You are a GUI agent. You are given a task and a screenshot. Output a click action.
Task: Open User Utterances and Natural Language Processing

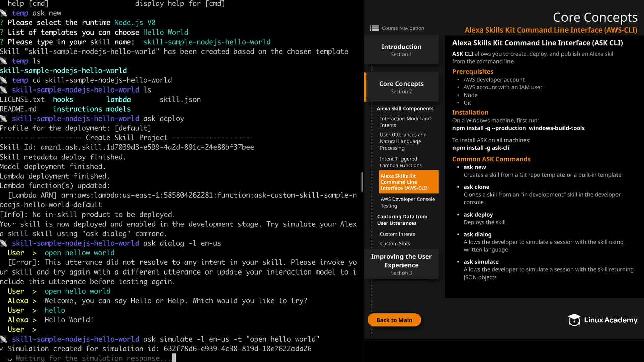pyautogui.click(x=403, y=141)
